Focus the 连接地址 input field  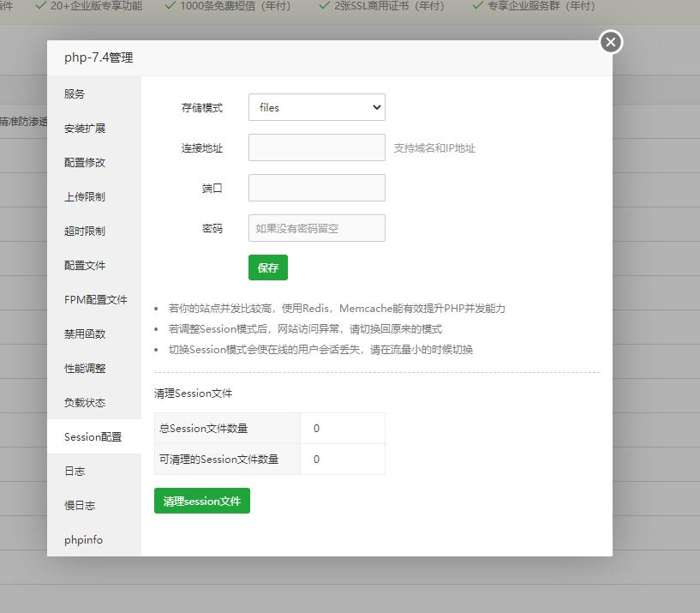(x=316, y=147)
